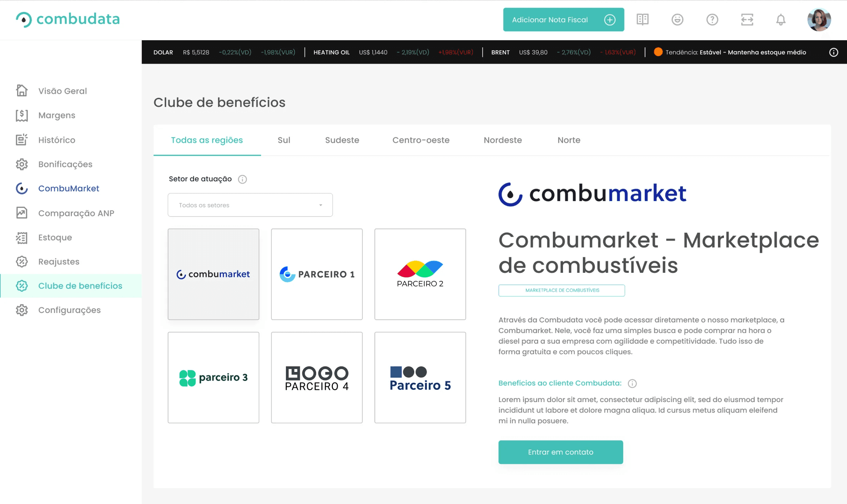Screen dimensions: 847x504
Task: Open help question mark icon
Action: point(712,19)
